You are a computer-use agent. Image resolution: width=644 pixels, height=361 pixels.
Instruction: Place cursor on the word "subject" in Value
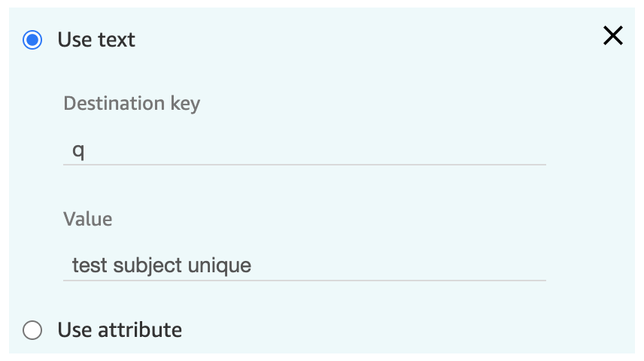tap(147, 266)
